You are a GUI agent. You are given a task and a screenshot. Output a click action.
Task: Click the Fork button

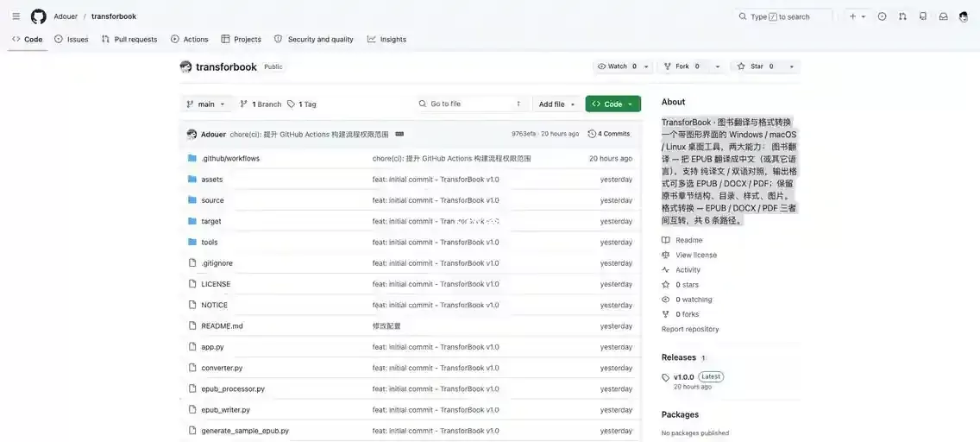(682, 66)
